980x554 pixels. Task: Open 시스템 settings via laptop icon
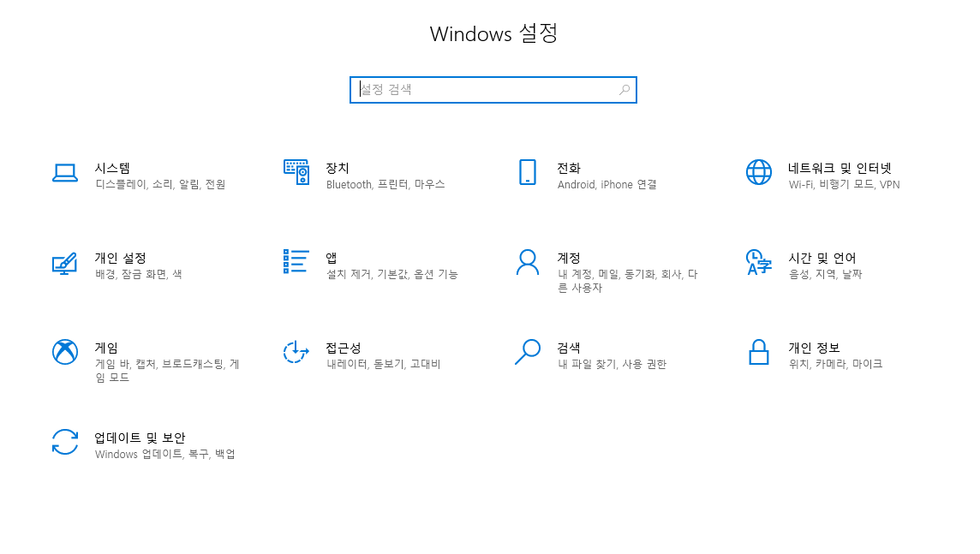tap(65, 172)
